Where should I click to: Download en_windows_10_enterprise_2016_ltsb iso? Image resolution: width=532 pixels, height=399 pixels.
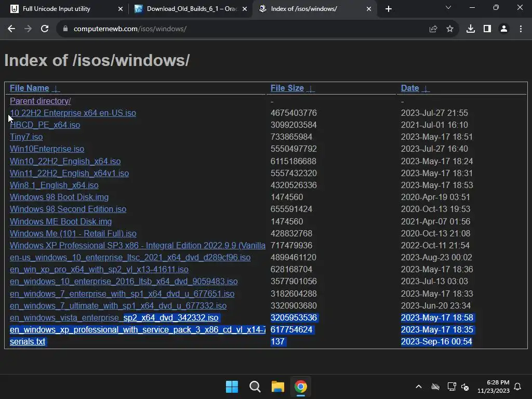click(x=124, y=282)
